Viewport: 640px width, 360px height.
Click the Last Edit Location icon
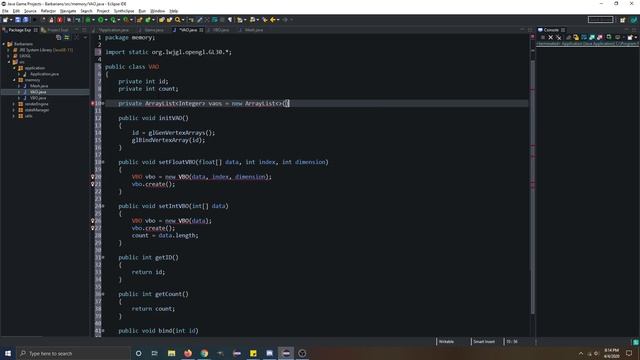pos(264,20)
